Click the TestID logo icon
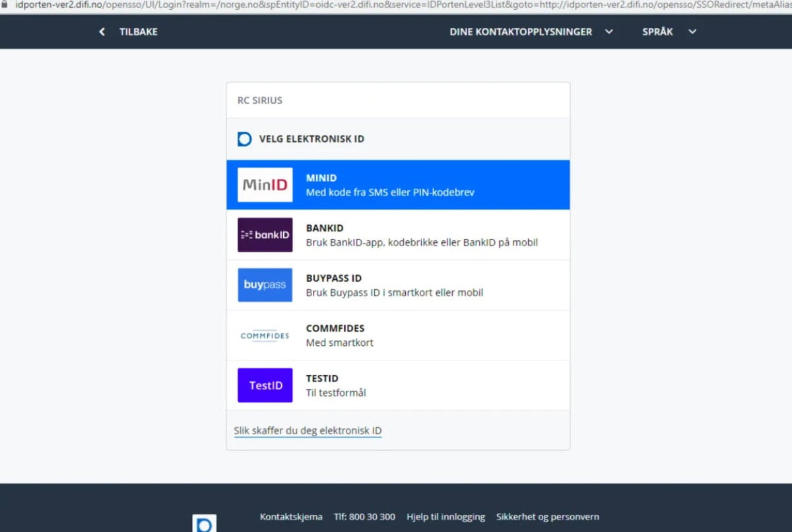This screenshot has width=792, height=532. click(265, 385)
